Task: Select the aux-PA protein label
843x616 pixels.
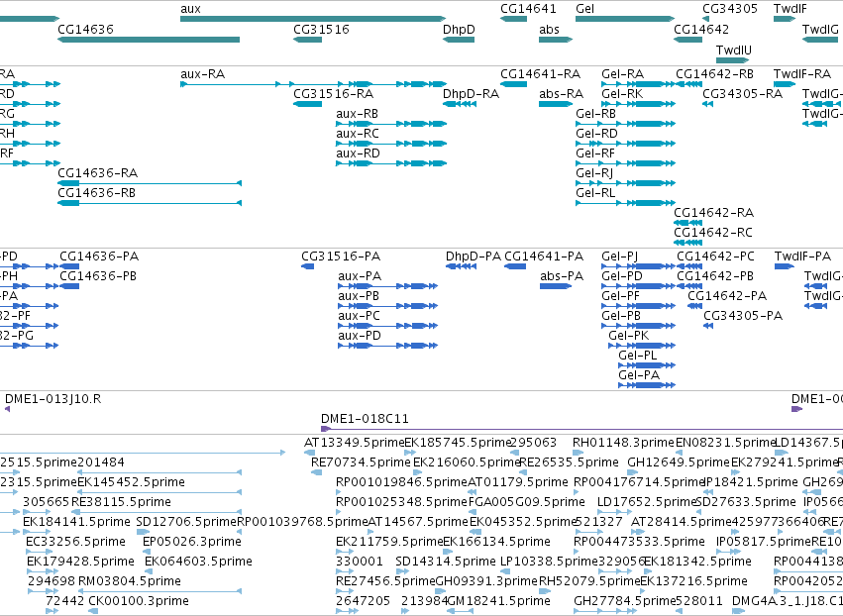Action: (x=360, y=275)
